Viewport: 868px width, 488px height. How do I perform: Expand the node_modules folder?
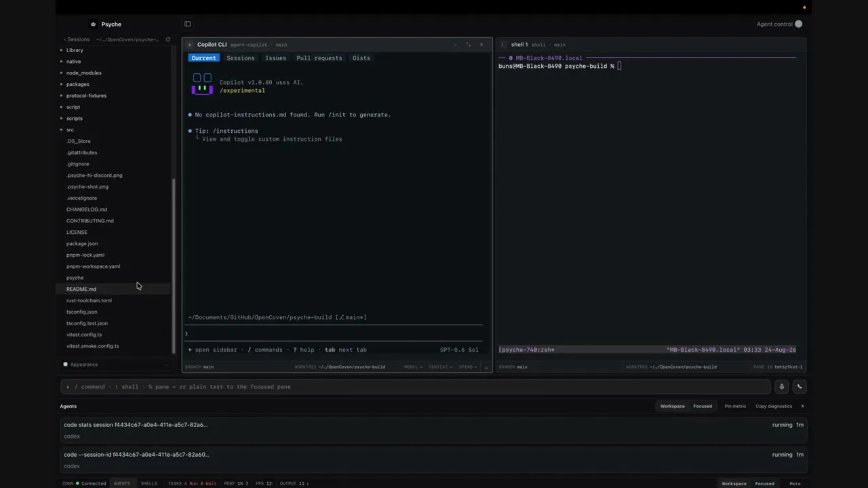[62, 73]
